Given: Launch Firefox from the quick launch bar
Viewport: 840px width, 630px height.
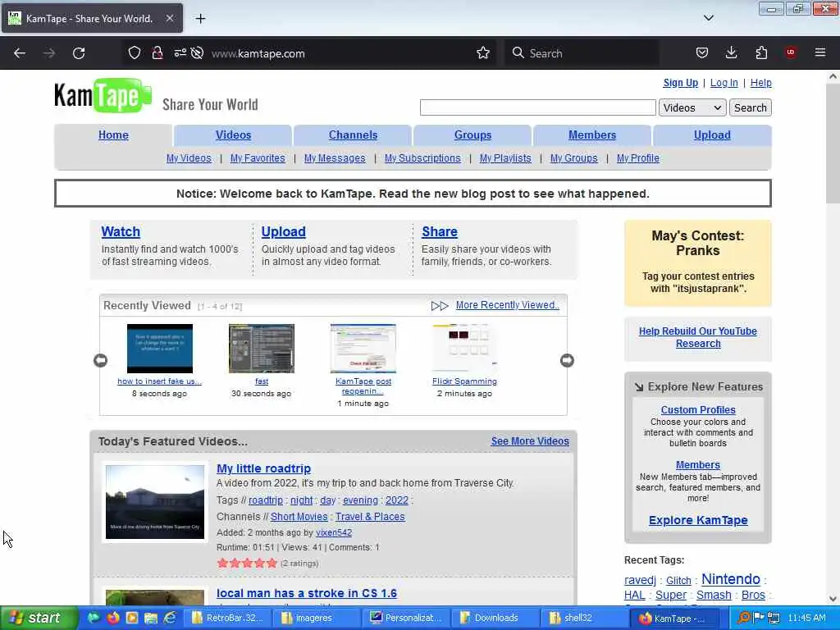Looking at the screenshot, I should coord(113,618).
